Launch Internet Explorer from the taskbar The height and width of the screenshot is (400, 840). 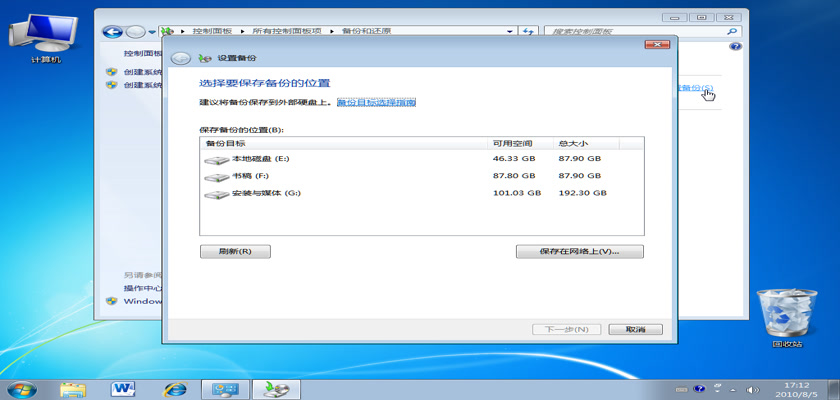176,388
